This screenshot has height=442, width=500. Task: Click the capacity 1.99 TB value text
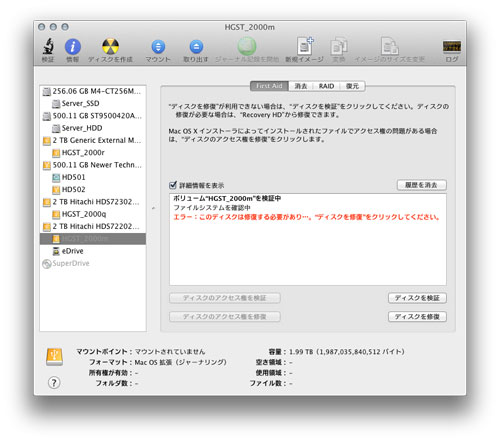coord(347,352)
